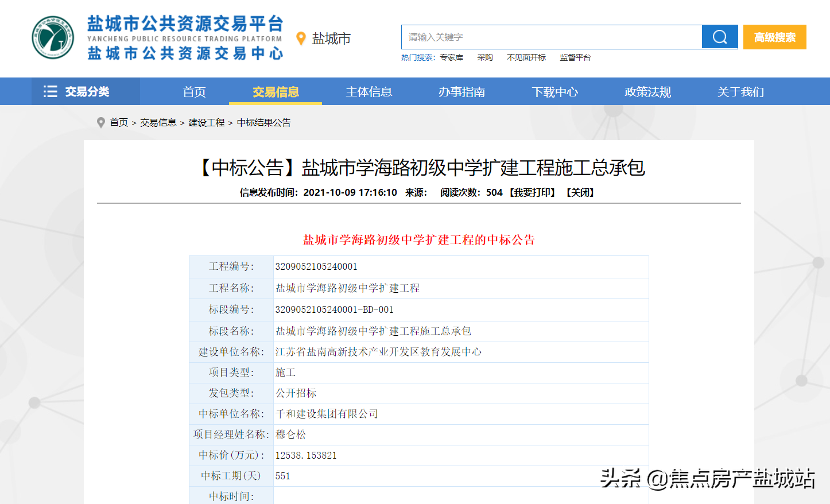Open the 交易信息 navigation tab

tap(276, 92)
